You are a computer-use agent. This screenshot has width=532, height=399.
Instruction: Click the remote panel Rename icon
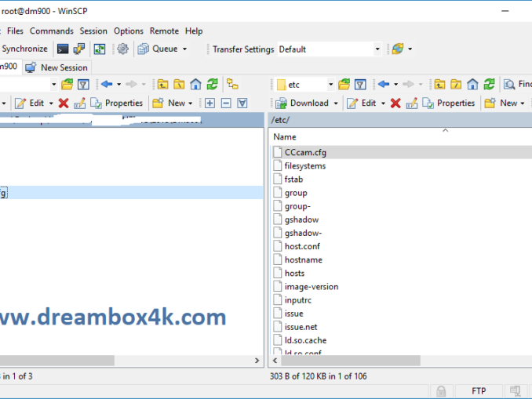(412, 103)
